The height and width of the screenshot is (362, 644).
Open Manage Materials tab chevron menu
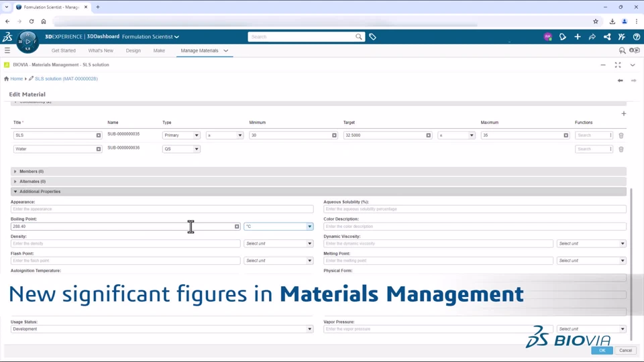(x=226, y=50)
